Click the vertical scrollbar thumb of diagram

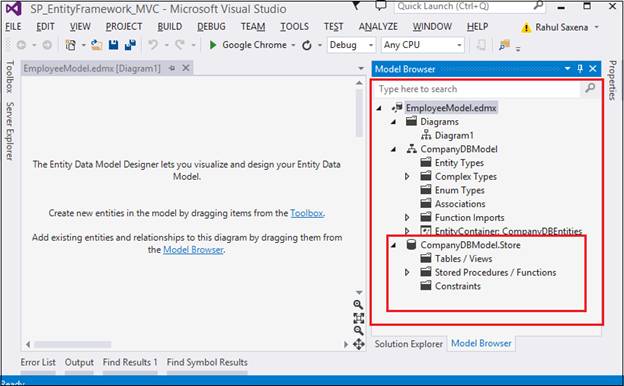pyautogui.click(x=359, y=113)
